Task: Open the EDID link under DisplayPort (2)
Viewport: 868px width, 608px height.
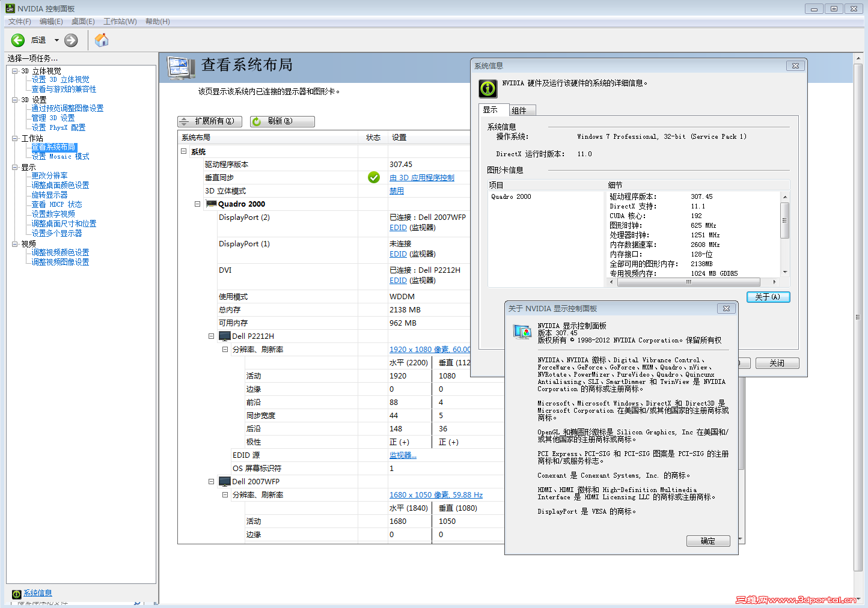Action: click(x=398, y=228)
